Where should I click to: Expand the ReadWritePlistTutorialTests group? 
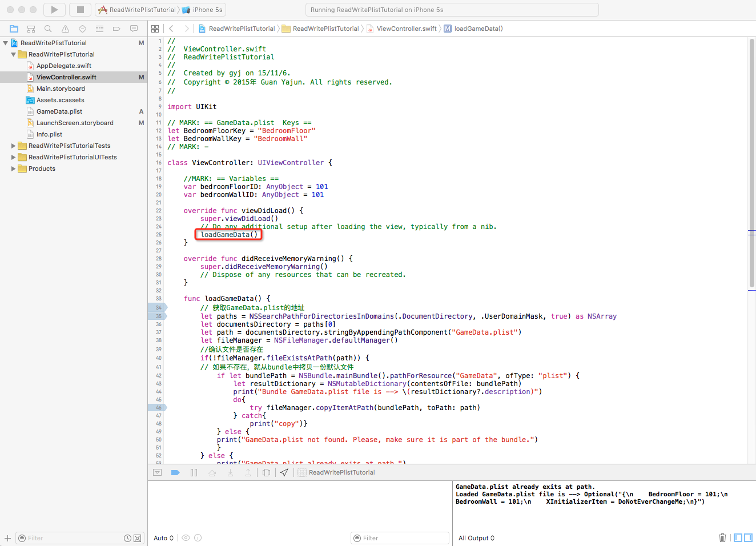(13, 146)
